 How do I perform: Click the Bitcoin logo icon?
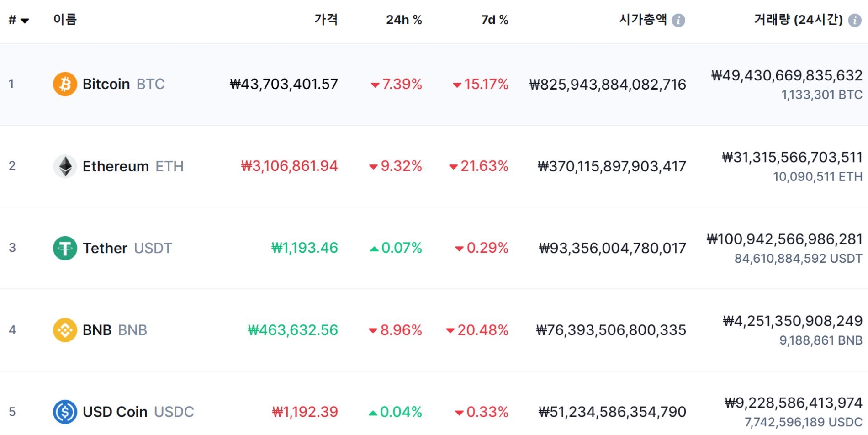coord(64,84)
